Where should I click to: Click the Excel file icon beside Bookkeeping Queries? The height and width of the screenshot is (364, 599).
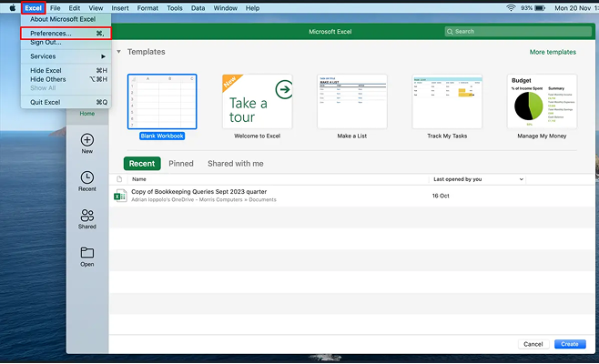coord(120,196)
